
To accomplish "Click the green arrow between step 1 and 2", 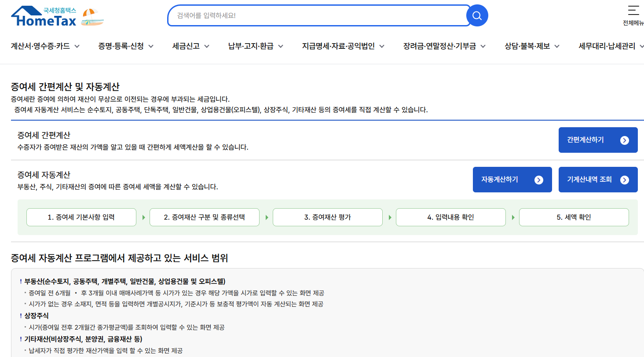I will pos(143,217).
